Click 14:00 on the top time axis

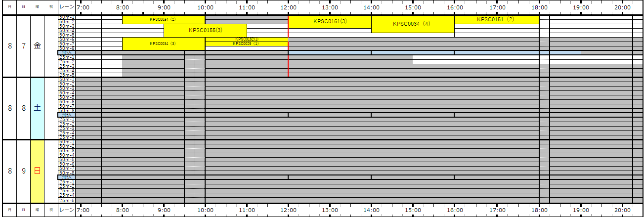click(x=371, y=7)
